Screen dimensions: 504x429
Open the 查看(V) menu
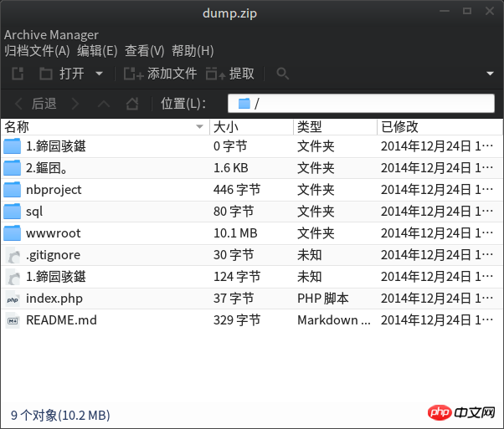(x=144, y=51)
